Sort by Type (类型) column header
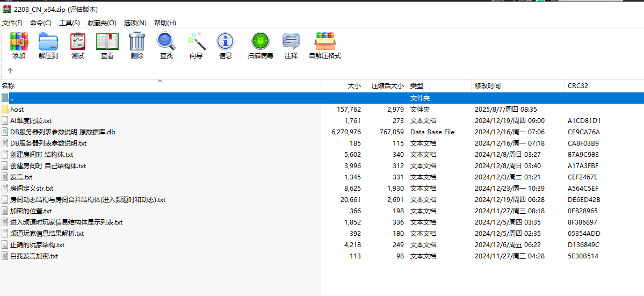644x296 pixels. click(439, 86)
